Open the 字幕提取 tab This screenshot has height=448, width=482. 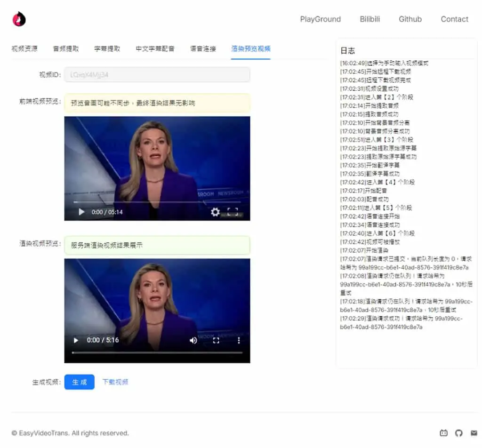tap(107, 48)
